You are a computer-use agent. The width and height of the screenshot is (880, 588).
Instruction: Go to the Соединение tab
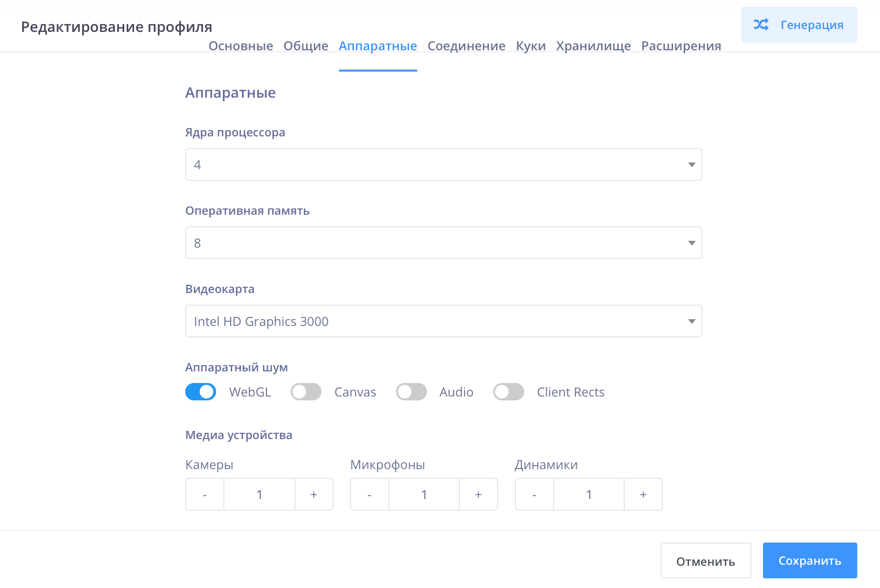click(466, 46)
